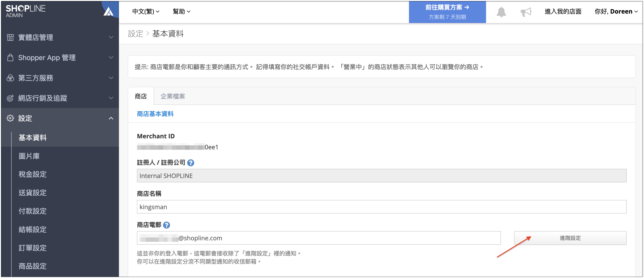Viewport: 644px width, 278px height.
Task: Open 基本資料 in the sidebar
Action: [33, 138]
